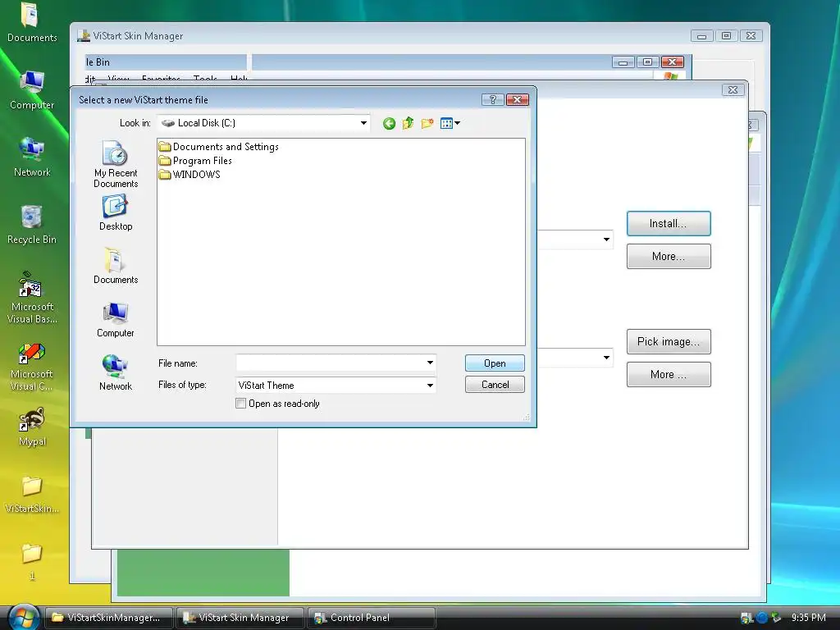
Task: Expand the Look in drive dropdown
Action: click(x=363, y=123)
